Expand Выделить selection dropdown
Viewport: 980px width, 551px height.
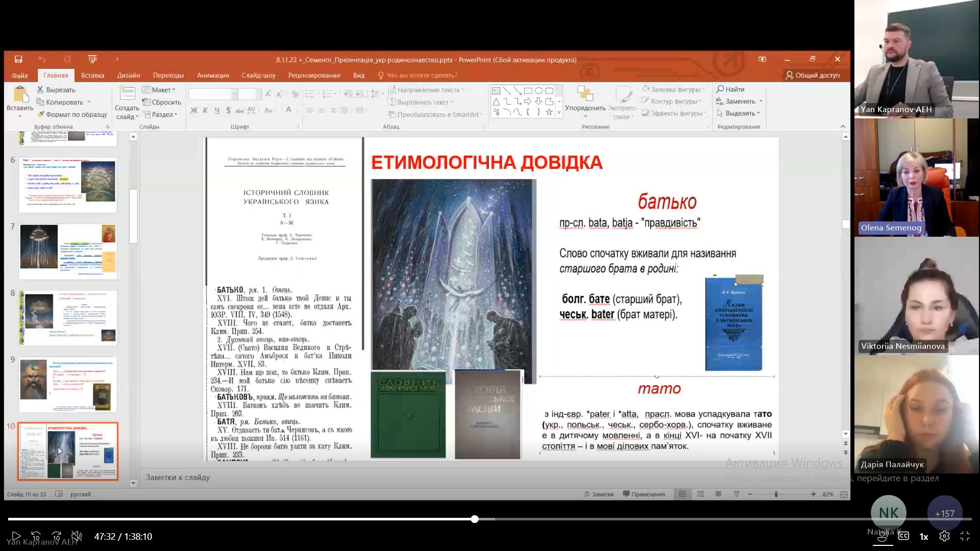click(739, 113)
